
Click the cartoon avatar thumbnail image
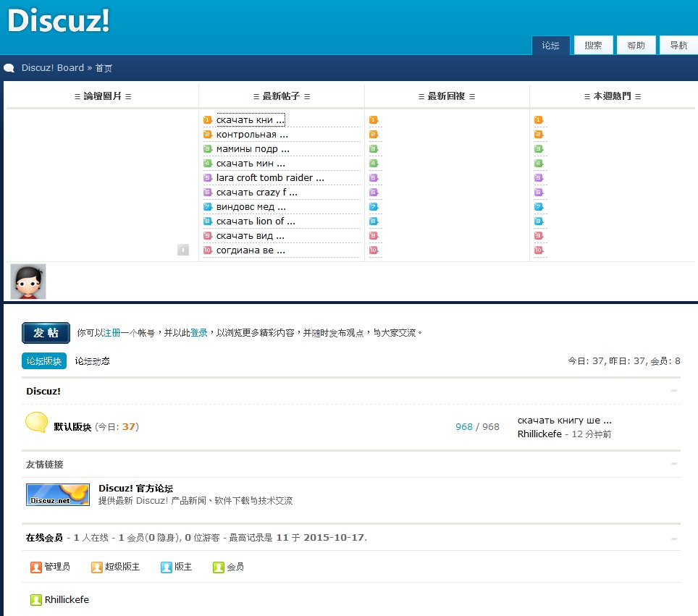28,282
